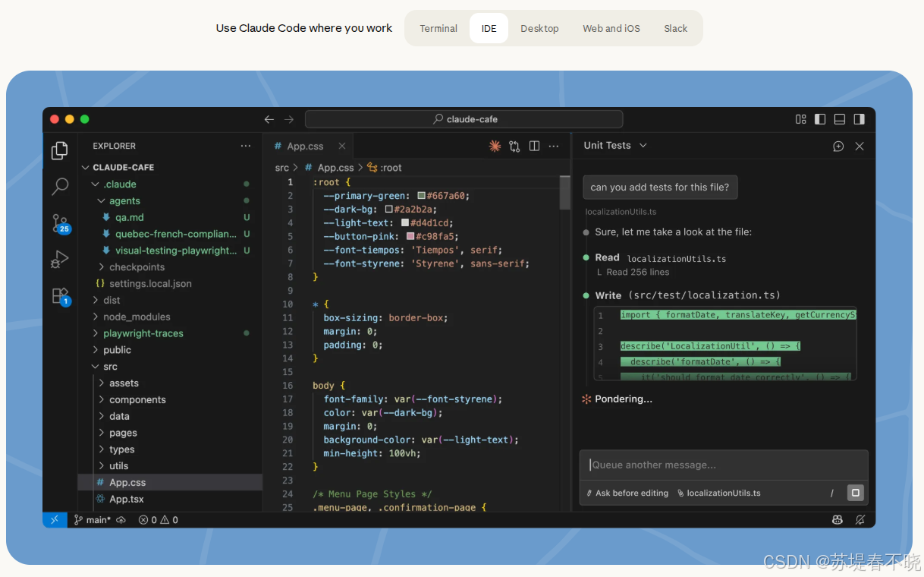Close the Claude Unit Tests panel
Image resolution: width=924 pixels, height=577 pixels.
click(x=860, y=146)
